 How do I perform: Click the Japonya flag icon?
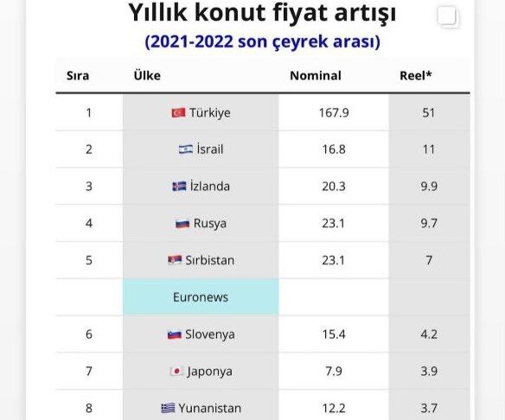point(176,371)
